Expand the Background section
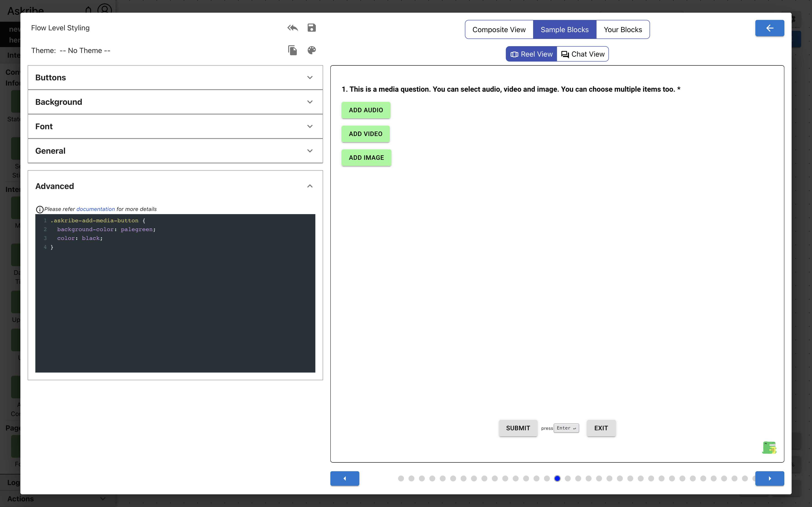The width and height of the screenshot is (812, 507). pyautogui.click(x=175, y=102)
